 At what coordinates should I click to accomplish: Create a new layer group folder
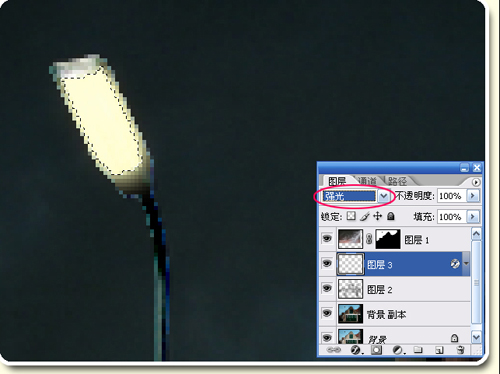click(x=418, y=350)
